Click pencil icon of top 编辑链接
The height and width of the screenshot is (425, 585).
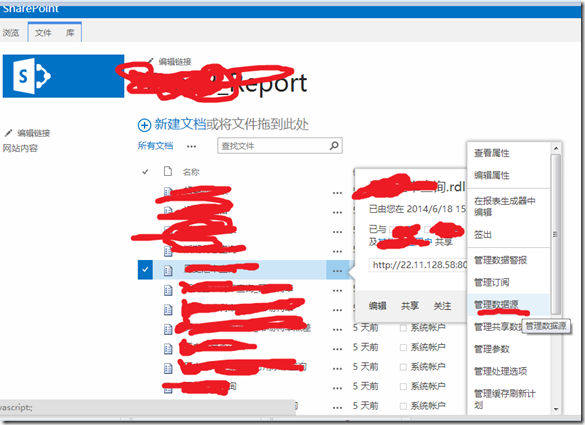point(150,60)
